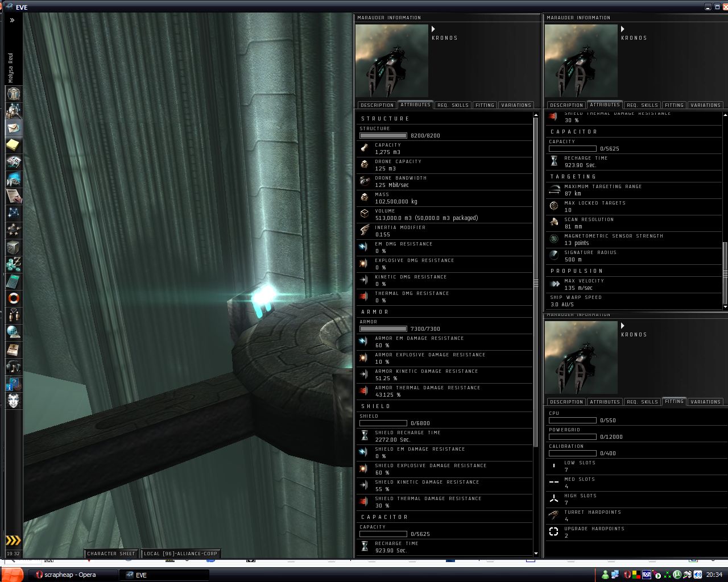Click the Inertia Modifier attribute icon
Image resolution: width=728 pixels, height=582 pixels.
point(365,231)
